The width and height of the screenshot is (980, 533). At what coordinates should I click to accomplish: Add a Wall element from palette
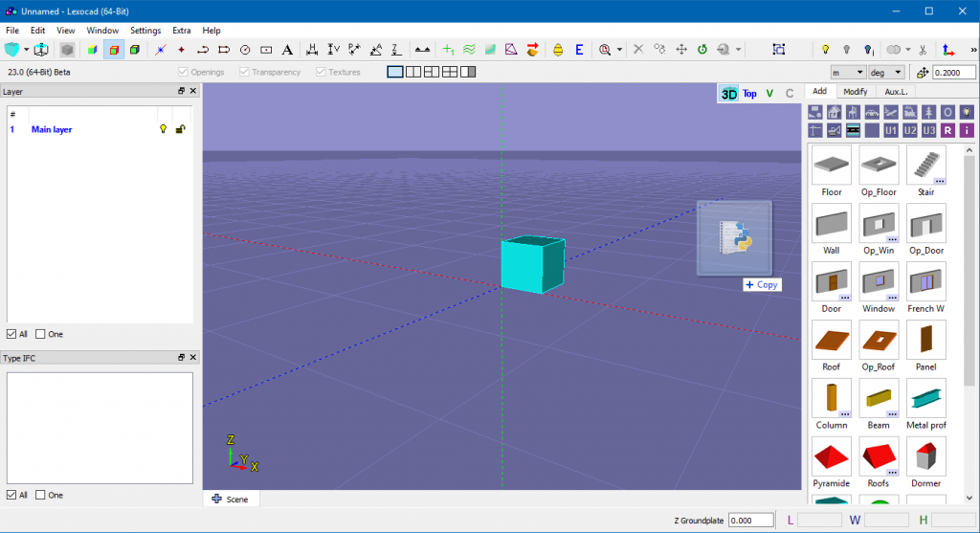tap(832, 224)
